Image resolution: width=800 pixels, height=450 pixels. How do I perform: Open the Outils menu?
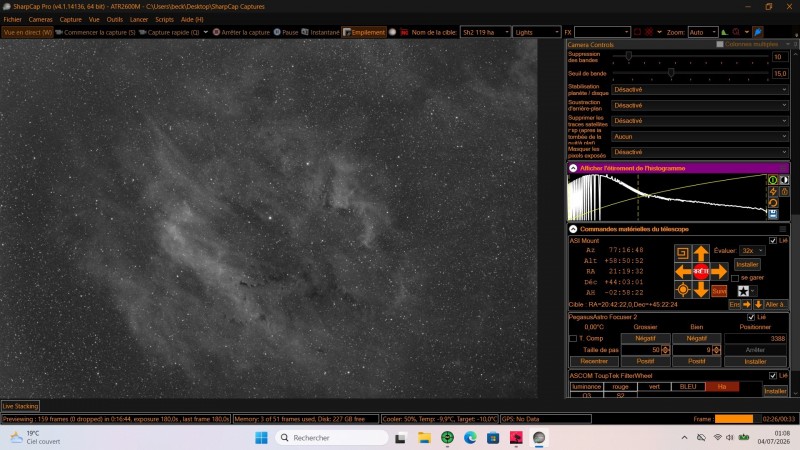(x=114, y=19)
